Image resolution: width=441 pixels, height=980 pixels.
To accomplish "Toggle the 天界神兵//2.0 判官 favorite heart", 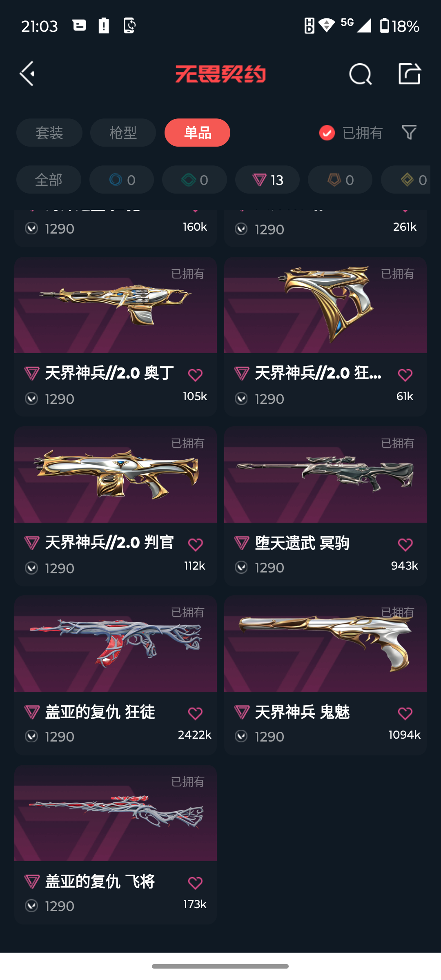I will click(x=195, y=544).
